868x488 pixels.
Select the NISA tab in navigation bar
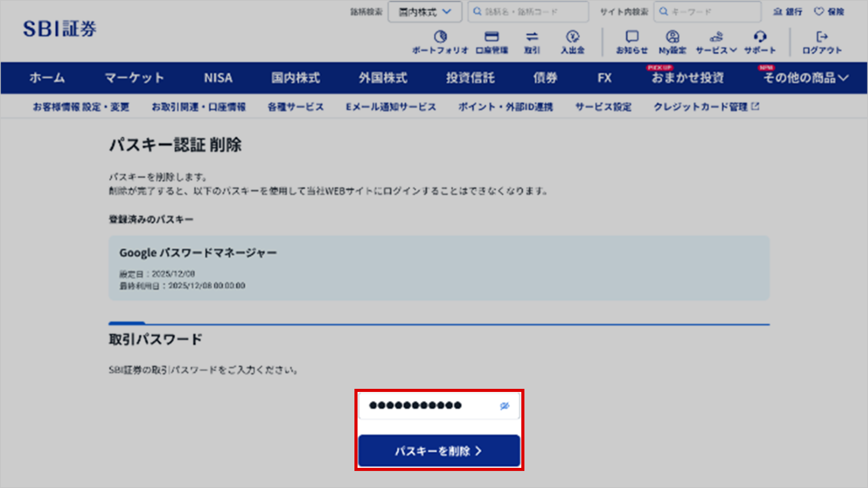point(218,78)
